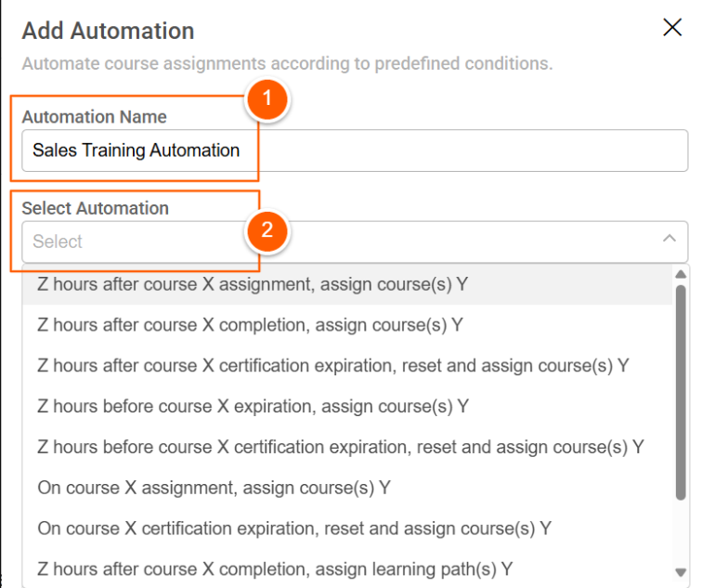Click the 'Add Automation' heading
Image resolution: width=702 pixels, height=588 pixels.
108,31
